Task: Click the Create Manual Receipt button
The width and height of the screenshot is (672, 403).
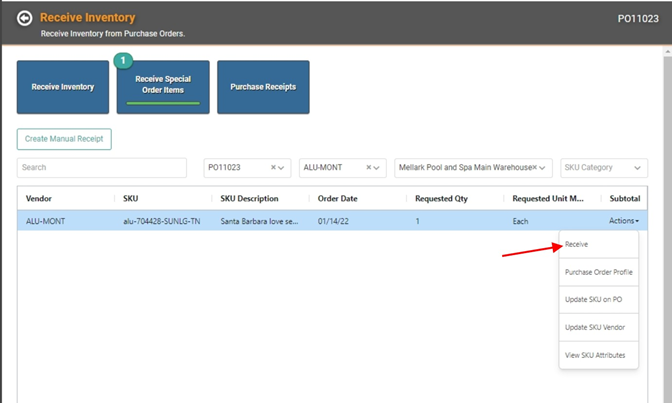Action: tap(64, 139)
